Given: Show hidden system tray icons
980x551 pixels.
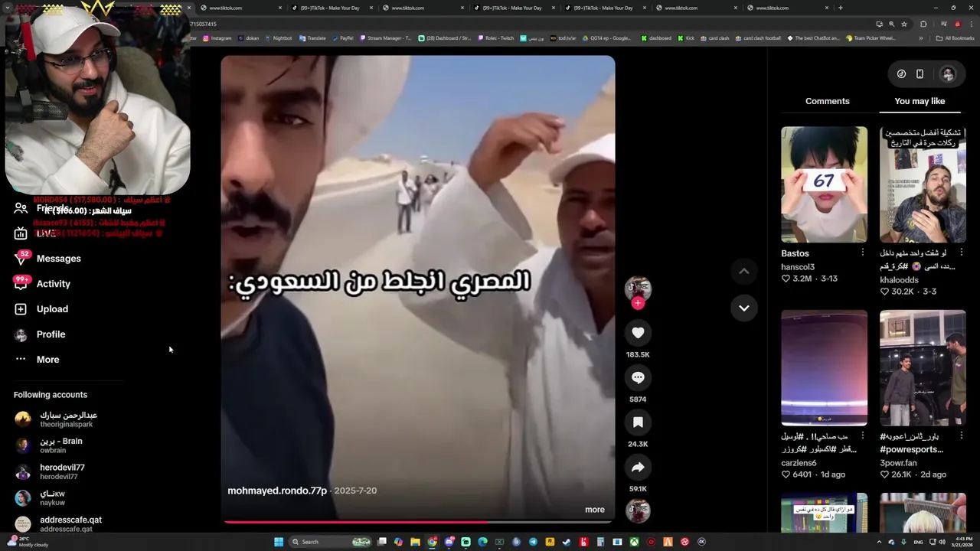Looking at the screenshot, I should tap(880, 542).
